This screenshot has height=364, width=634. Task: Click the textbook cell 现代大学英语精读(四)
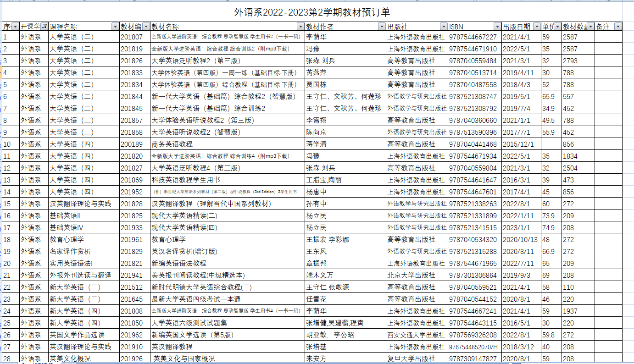click(228, 227)
